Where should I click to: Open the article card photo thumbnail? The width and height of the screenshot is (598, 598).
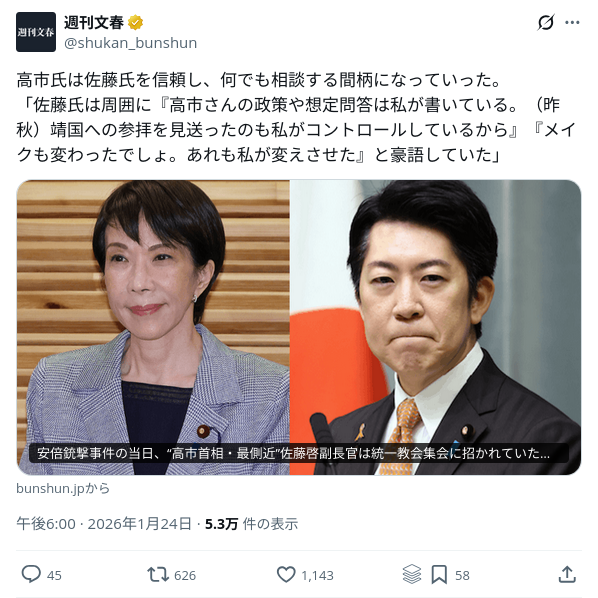(299, 327)
